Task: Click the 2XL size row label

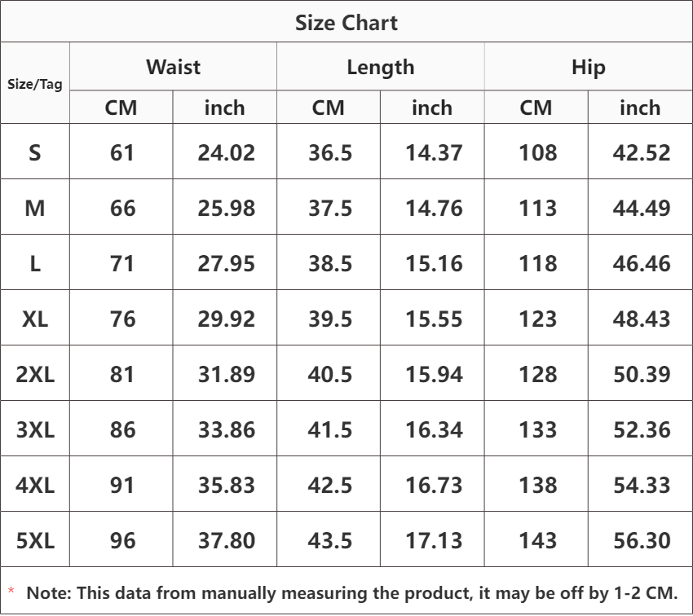Action: point(35,375)
